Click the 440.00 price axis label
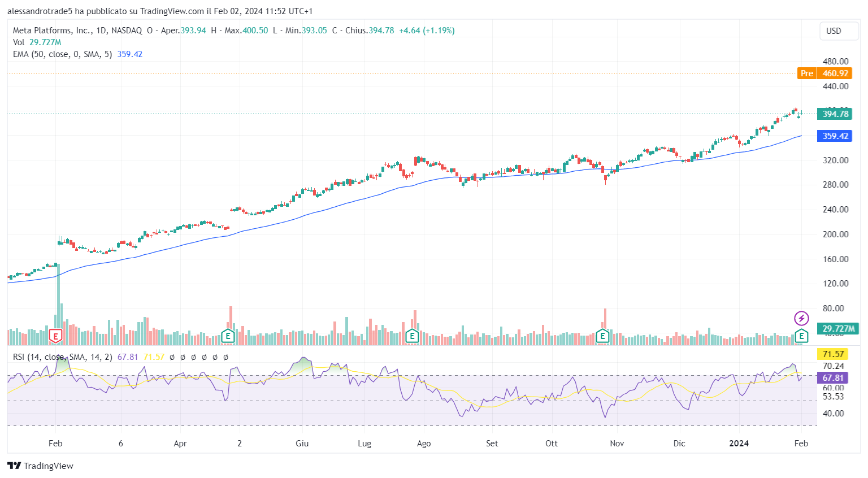868x478 pixels. tap(836, 86)
